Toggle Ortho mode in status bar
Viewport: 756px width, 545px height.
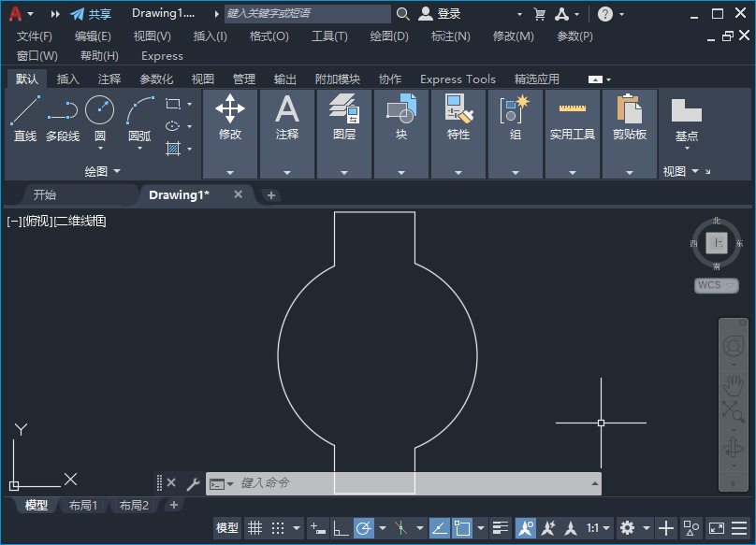coord(341,528)
